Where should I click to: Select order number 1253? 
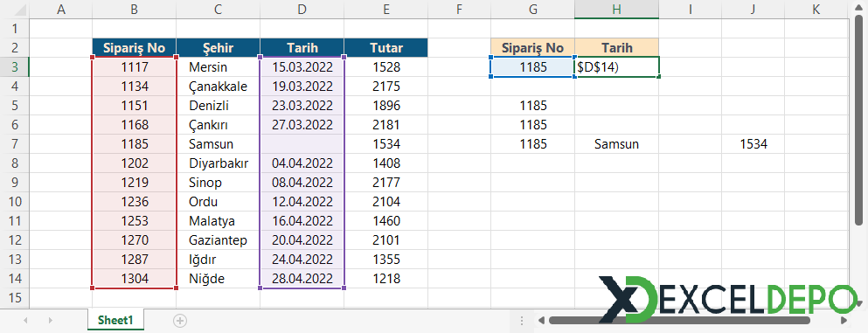click(x=134, y=221)
